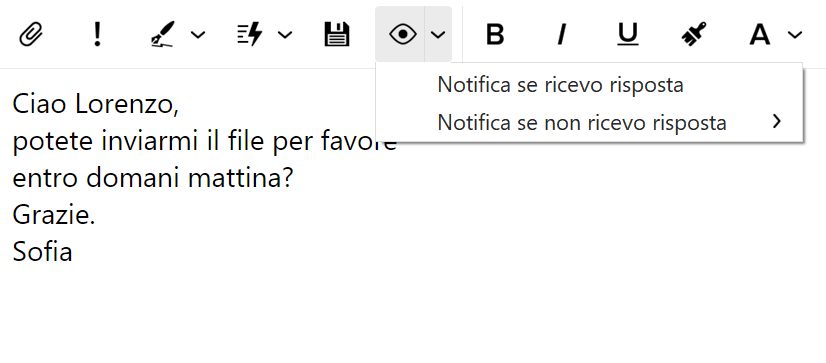Click in the line 'entro domani mattina?'
826x363 pixels.
click(x=152, y=179)
